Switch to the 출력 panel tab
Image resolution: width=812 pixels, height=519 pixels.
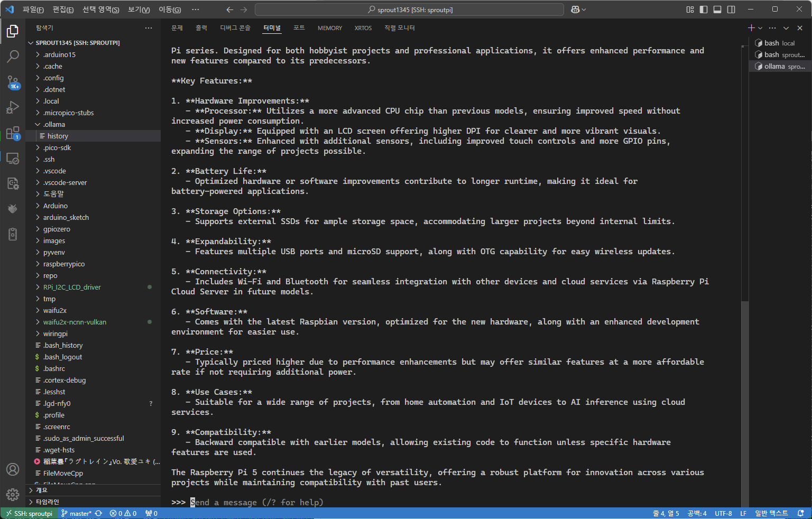[201, 28]
